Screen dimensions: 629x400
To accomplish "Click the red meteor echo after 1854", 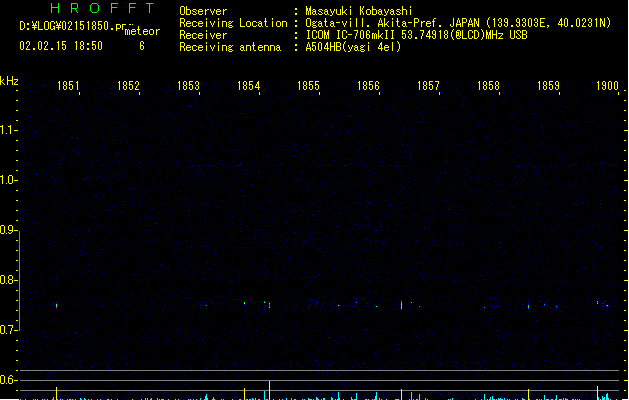I will [270, 305].
